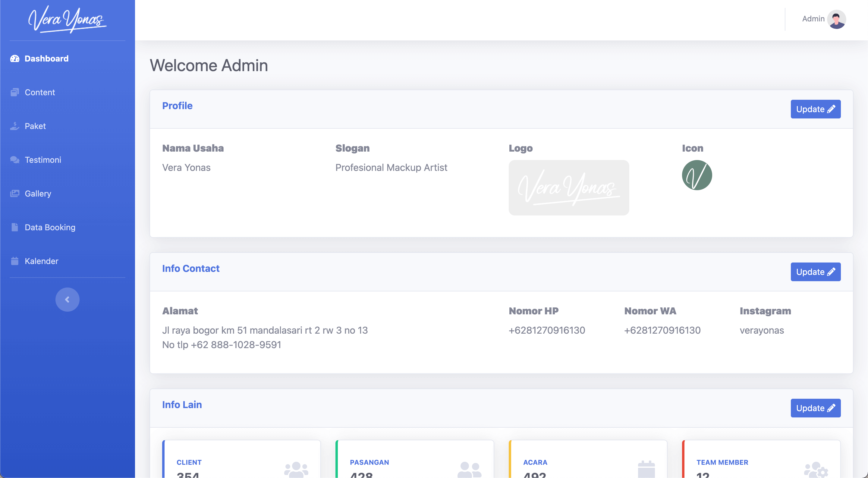Viewport: 868px width, 478px height.
Task: Click the Paket hand-dollar icon
Action: click(x=14, y=126)
